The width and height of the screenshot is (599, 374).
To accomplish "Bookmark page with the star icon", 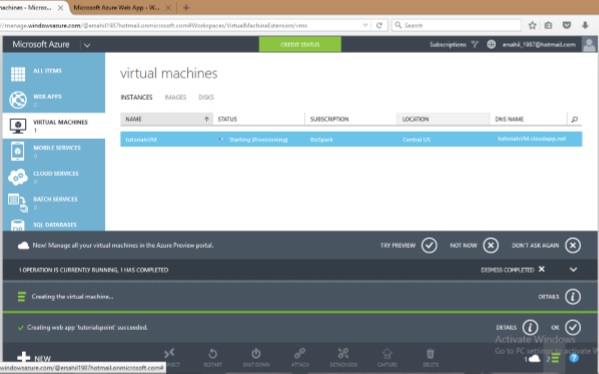I will point(532,25).
